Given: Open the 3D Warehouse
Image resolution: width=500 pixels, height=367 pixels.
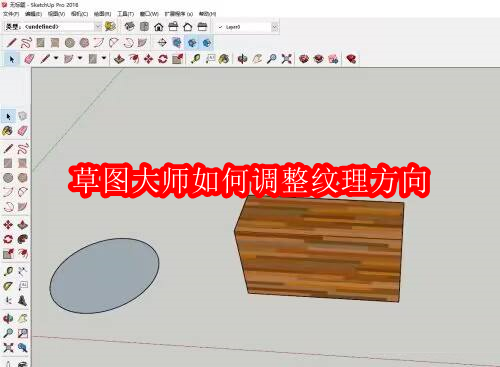Looking at the screenshot, I should click(304, 59).
